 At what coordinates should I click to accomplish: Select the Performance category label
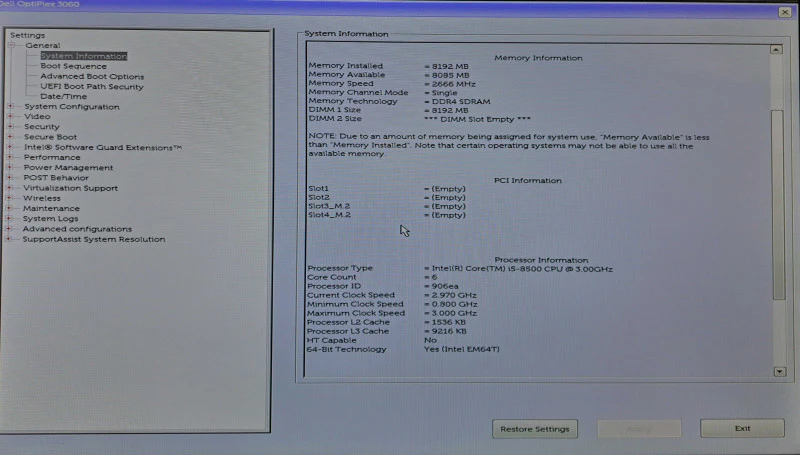[52, 157]
